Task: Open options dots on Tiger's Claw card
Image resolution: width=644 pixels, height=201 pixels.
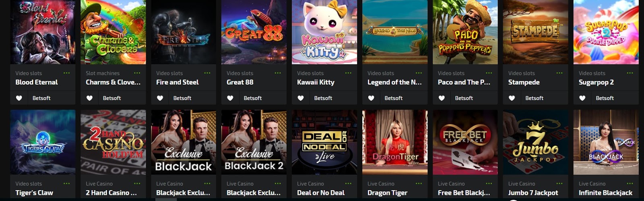Action: coord(67,183)
